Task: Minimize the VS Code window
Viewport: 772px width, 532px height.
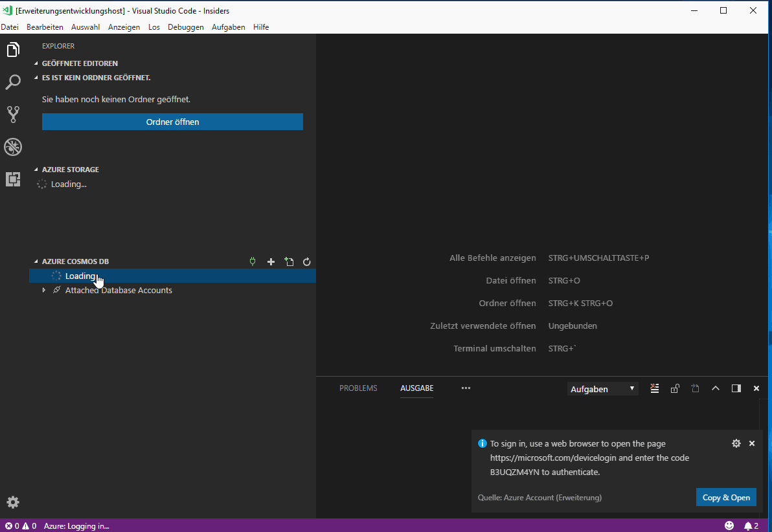Action: pyautogui.click(x=694, y=10)
